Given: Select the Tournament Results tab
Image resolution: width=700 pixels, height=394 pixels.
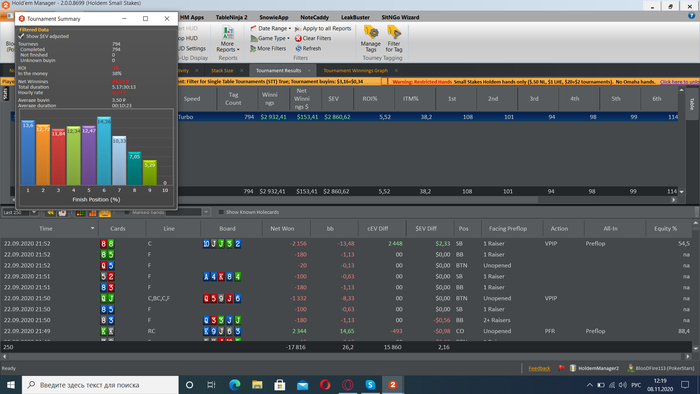Looking at the screenshot, I should pos(279,71).
